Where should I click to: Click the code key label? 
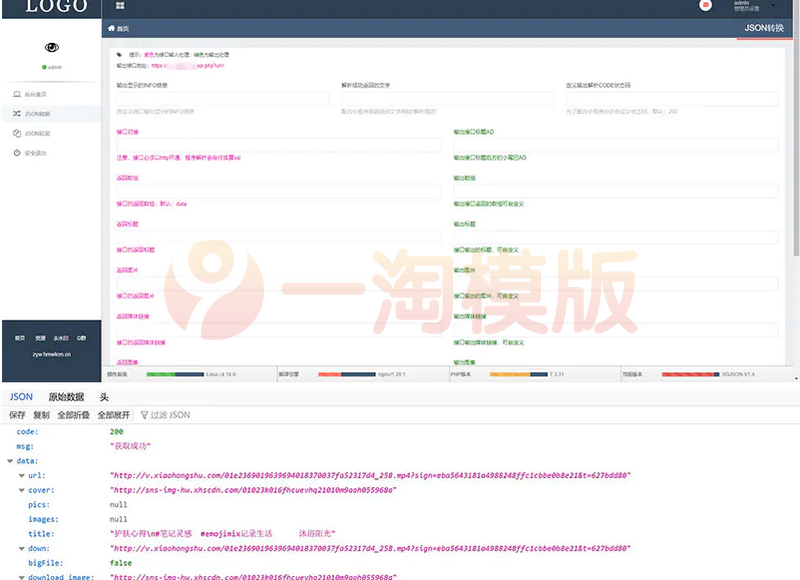pos(27,432)
